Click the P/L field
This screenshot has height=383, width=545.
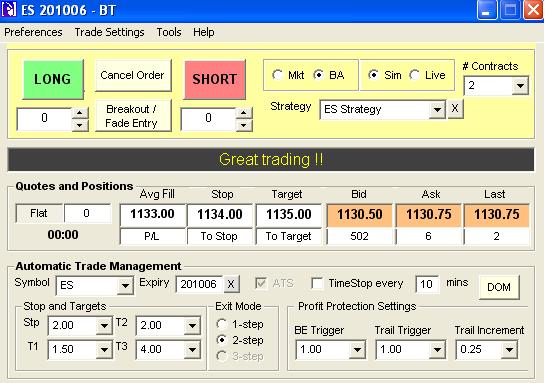coord(152,236)
